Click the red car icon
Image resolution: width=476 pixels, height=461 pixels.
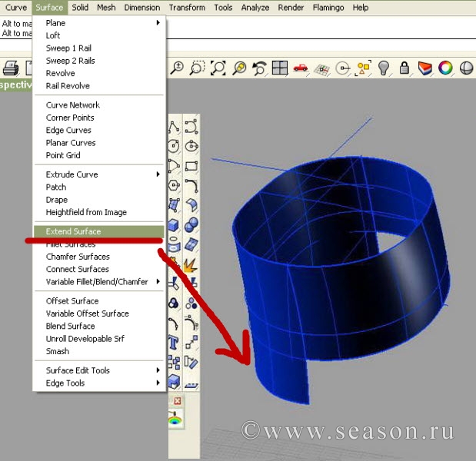[x=300, y=68]
